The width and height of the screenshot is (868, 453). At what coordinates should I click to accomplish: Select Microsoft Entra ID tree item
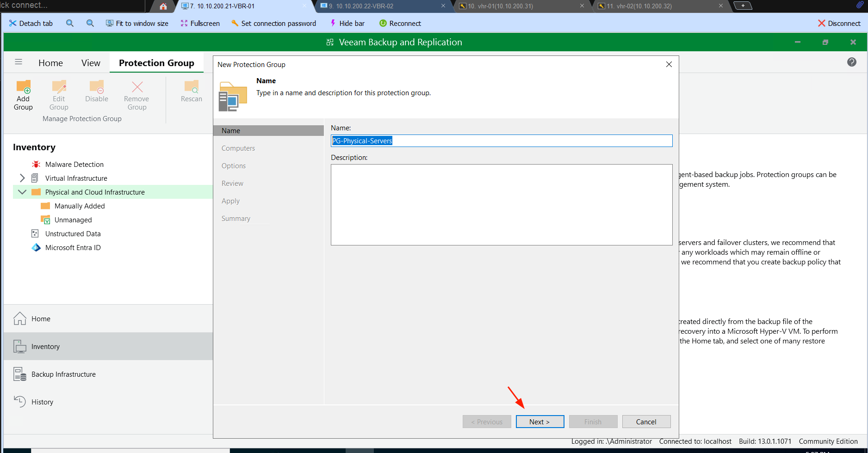click(73, 248)
